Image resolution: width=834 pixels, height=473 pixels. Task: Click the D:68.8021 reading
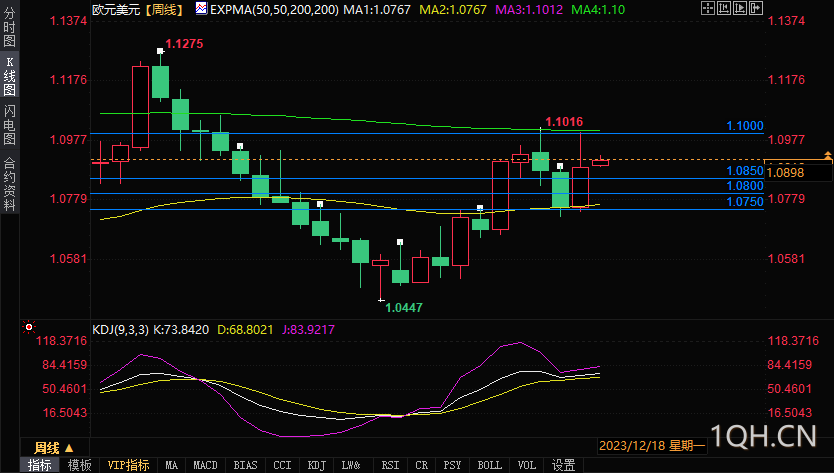(245, 329)
